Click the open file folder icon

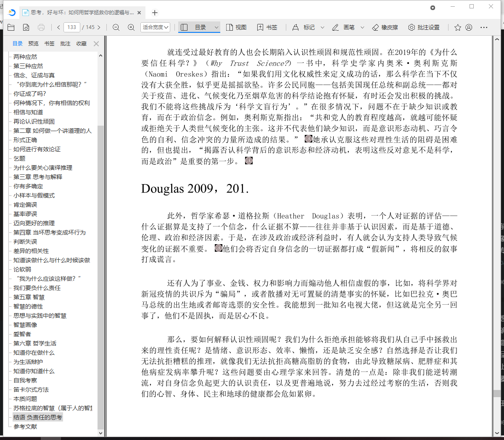(11, 27)
